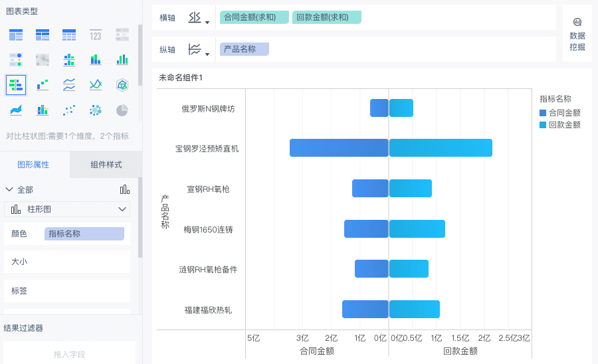The image size is (598, 364).
Task: Select the scatter plot chart icon
Action: (x=69, y=110)
